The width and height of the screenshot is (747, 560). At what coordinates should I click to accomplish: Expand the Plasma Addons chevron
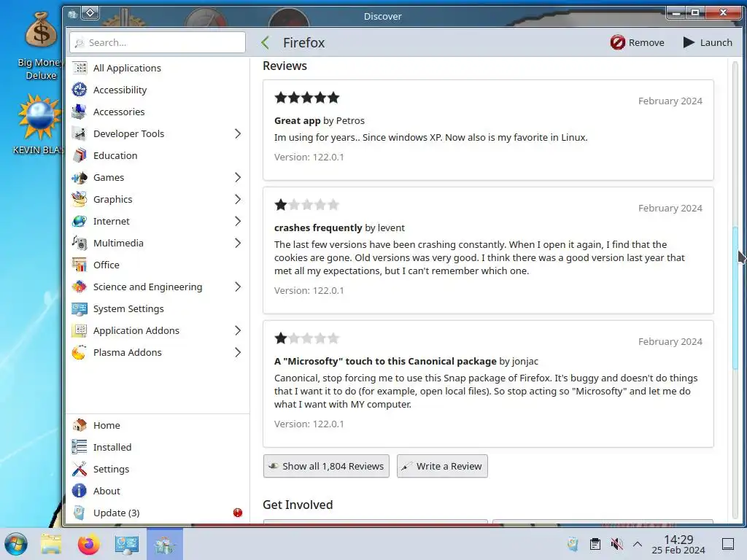238,352
